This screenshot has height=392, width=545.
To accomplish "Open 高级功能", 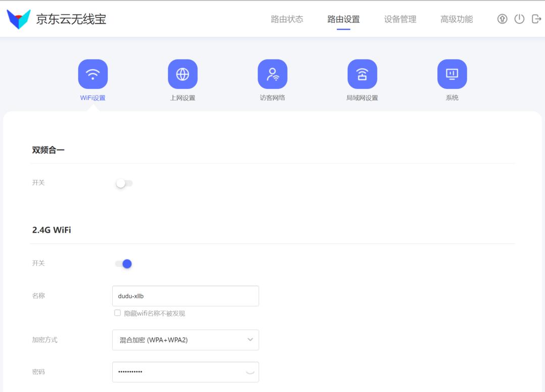I will click(x=456, y=19).
